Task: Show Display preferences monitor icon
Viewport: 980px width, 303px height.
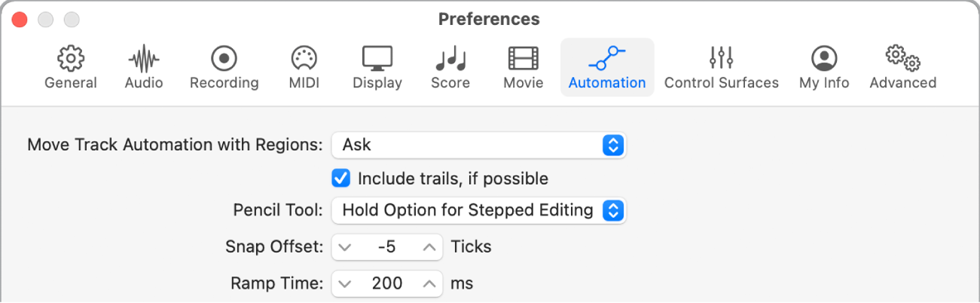Action: click(377, 58)
